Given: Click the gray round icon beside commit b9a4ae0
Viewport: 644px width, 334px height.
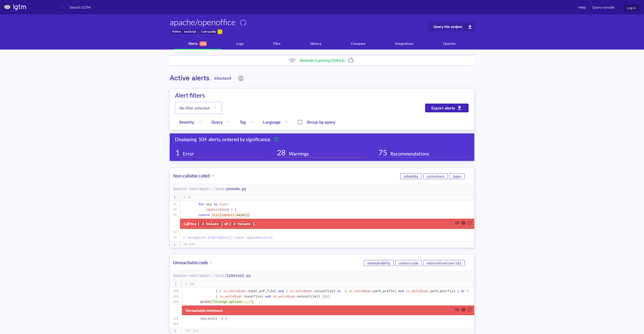Looking at the screenshot, I should [x=241, y=78].
